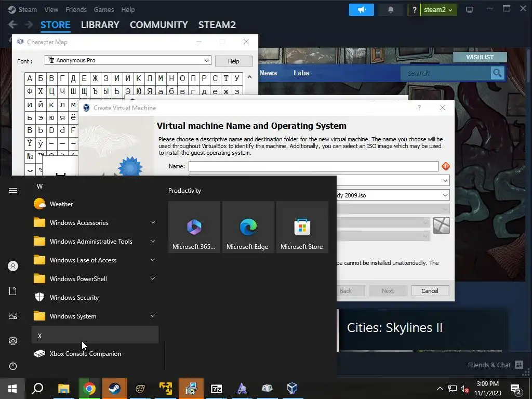
Task: Switch to Steam on the taskbar
Action: tap(114, 389)
